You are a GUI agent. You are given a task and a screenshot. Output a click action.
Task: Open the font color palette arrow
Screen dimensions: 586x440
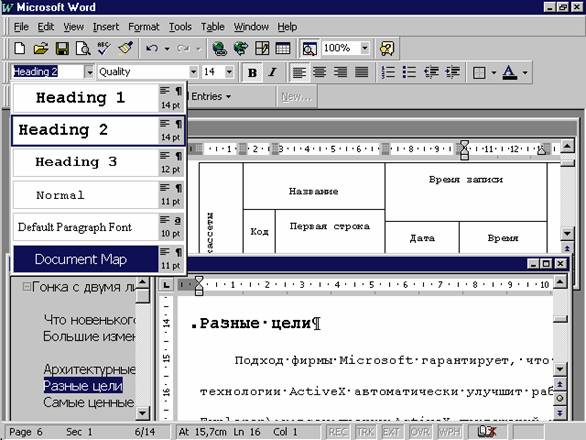tap(525, 72)
